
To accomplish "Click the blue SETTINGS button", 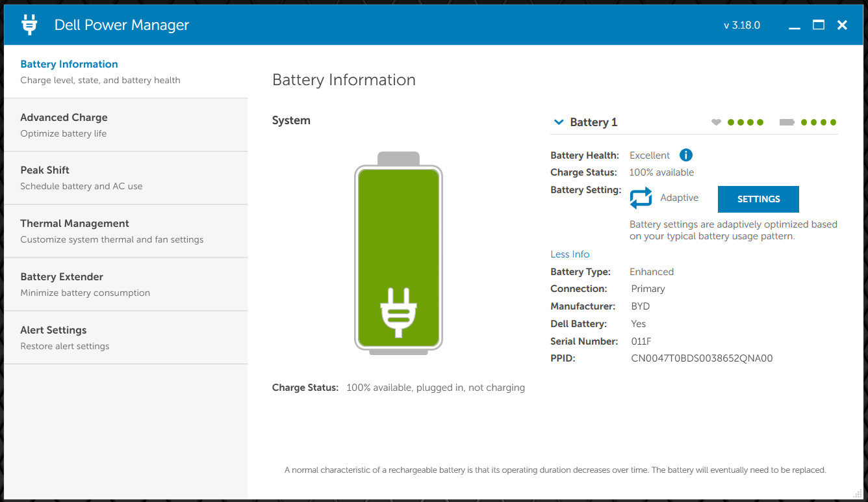I will (758, 199).
